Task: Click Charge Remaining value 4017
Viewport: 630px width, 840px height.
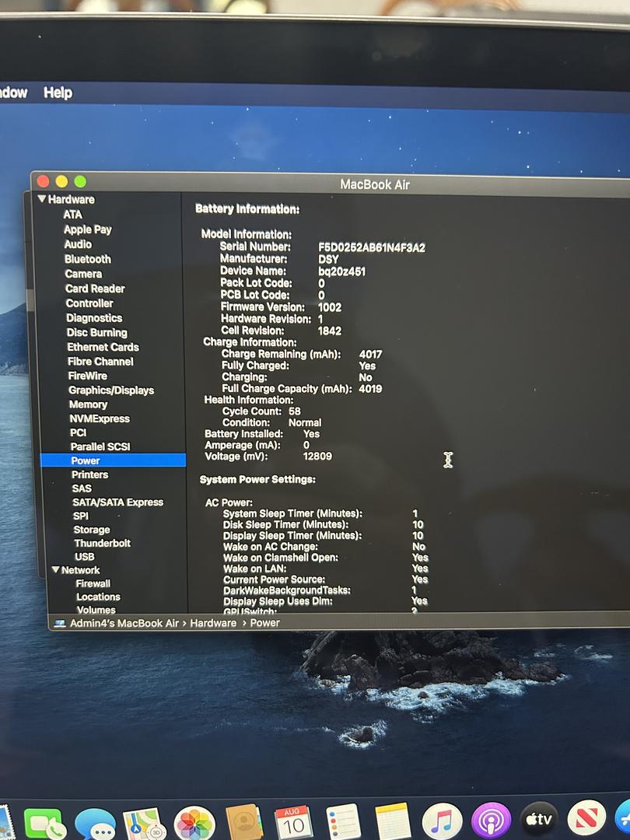Action: (x=371, y=355)
